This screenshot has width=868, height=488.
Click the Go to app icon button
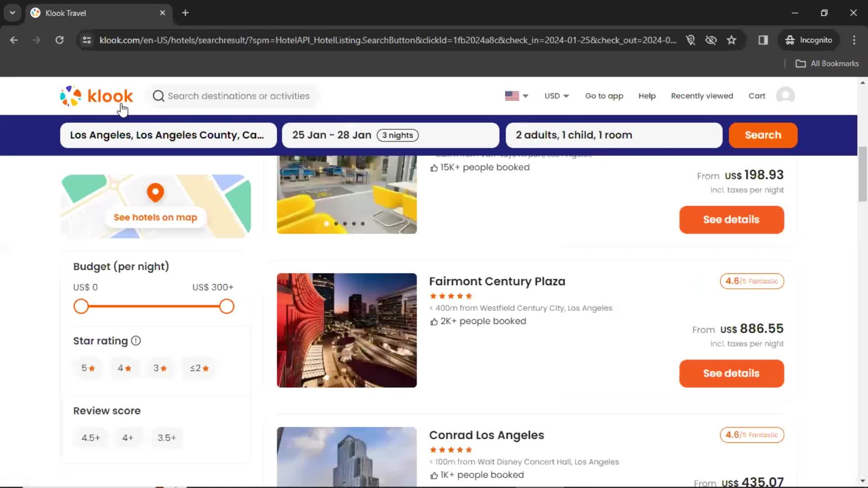point(604,96)
